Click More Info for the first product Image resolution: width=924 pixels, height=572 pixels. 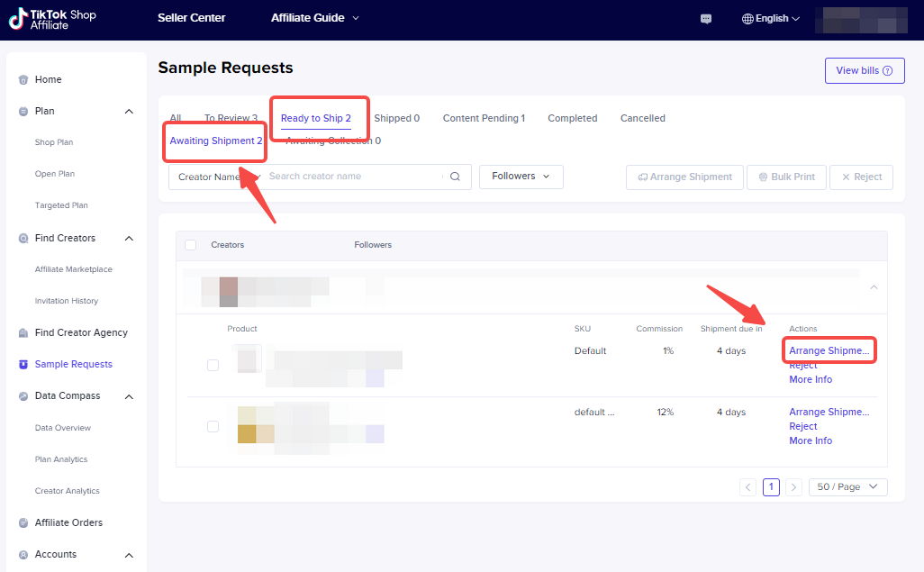[811, 379]
